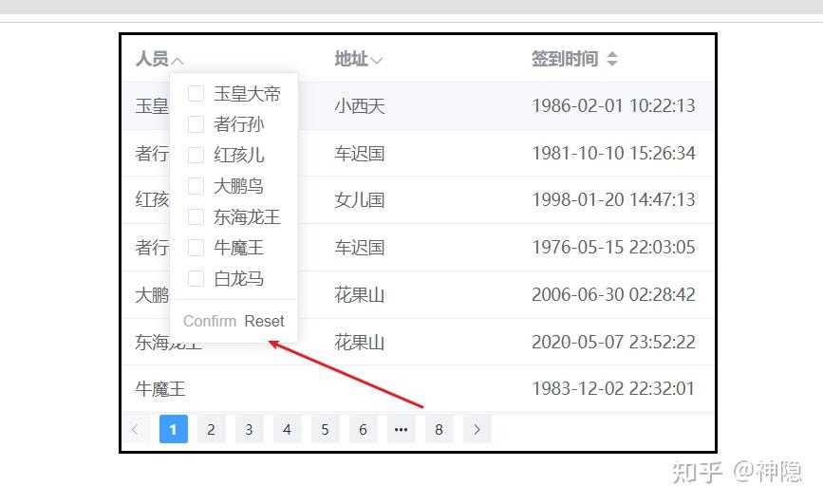Enable the 东海龙王 filter checkbox
Viewport: 823px width, 504px height.
click(x=196, y=216)
